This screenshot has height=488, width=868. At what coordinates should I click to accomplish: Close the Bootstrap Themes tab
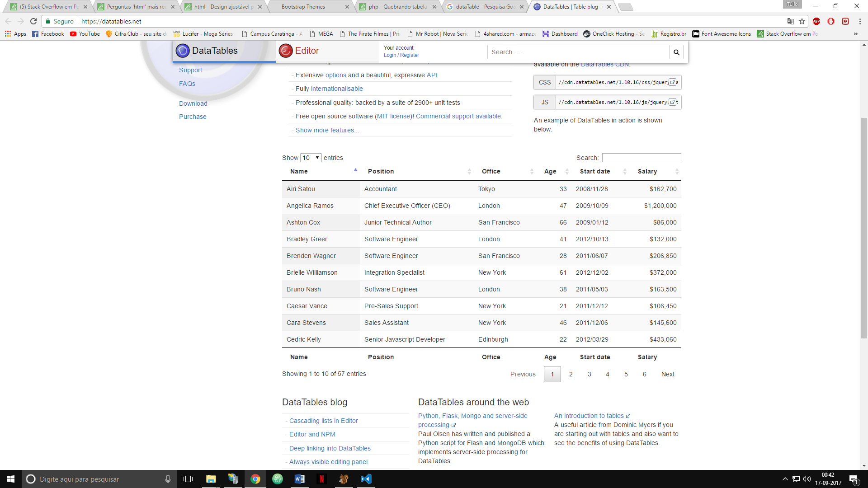point(347,7)
